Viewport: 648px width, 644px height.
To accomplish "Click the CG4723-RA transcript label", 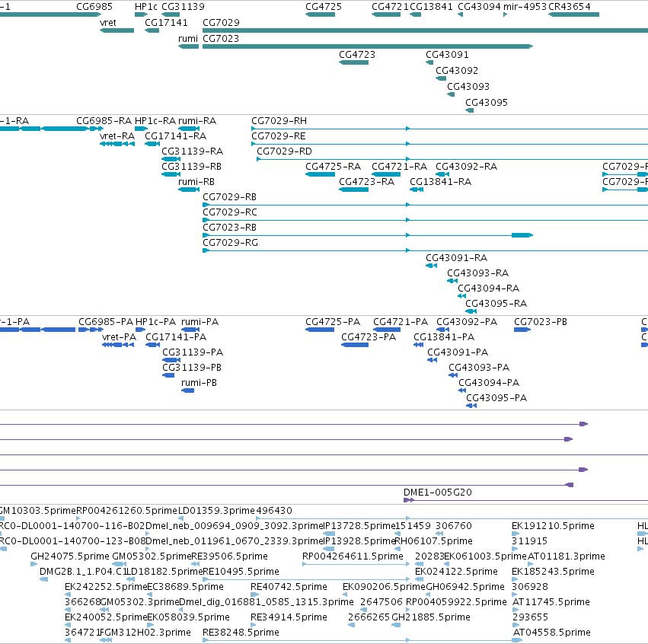I will pos(366,182).
